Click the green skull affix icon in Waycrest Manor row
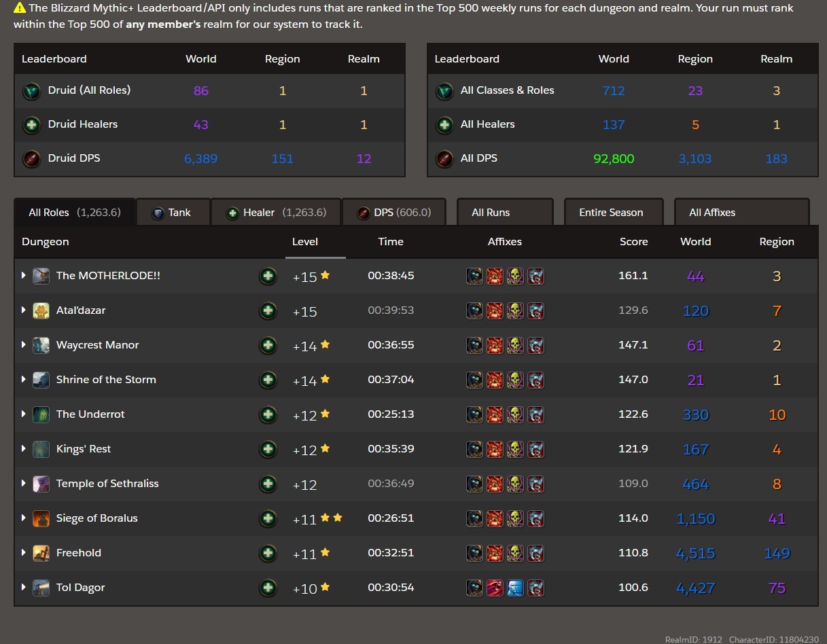 [x=516, y=345]
